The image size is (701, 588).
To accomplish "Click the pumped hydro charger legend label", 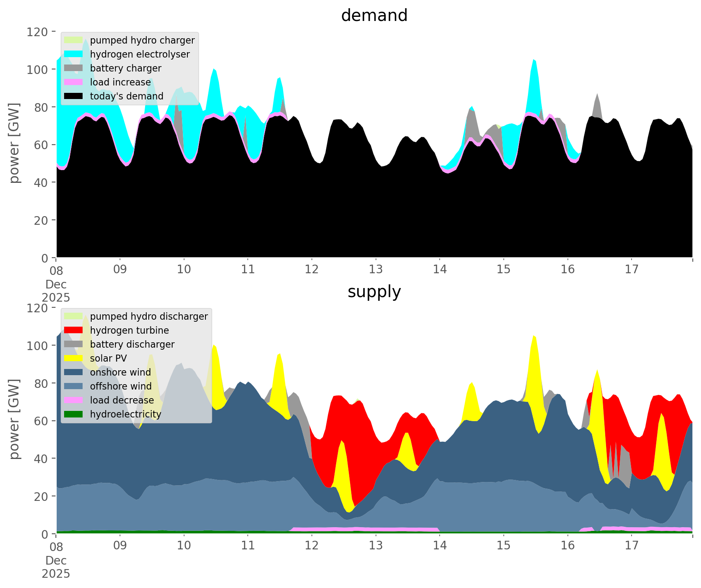I will pyautogui.click(x=142, y=40).
